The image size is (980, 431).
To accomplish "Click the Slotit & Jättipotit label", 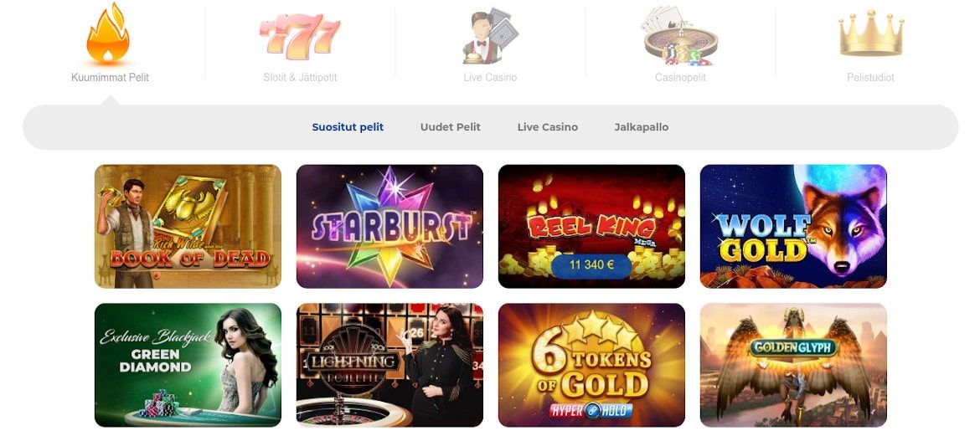I will pos(300,78).
